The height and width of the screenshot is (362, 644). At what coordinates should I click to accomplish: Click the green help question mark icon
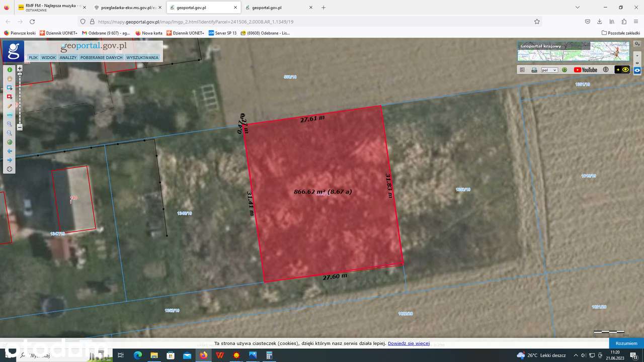click(565, 70)
